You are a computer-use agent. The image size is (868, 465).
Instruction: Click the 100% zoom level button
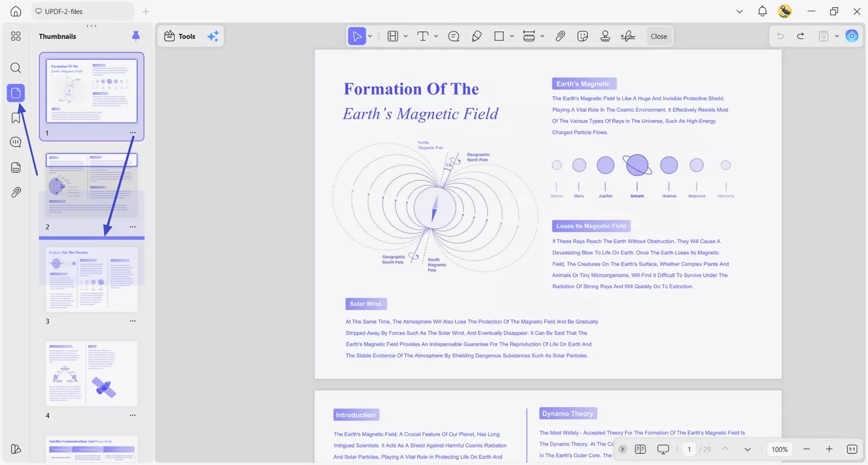(779, 449)
